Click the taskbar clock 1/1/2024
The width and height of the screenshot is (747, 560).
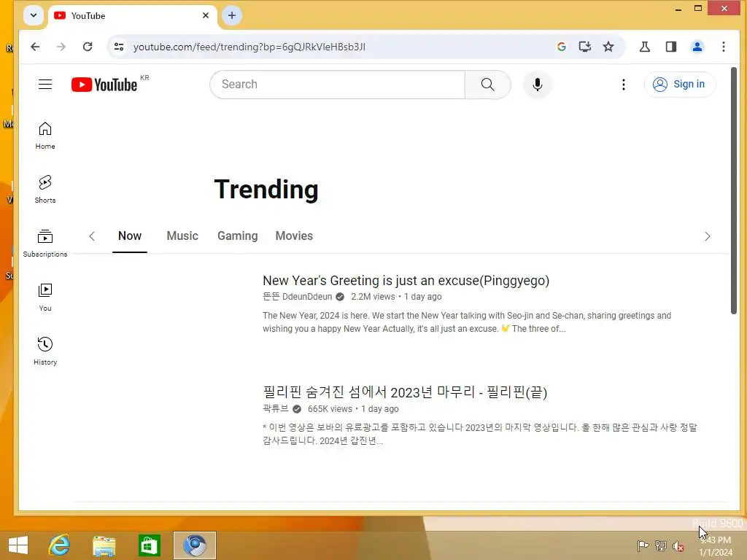716,546
